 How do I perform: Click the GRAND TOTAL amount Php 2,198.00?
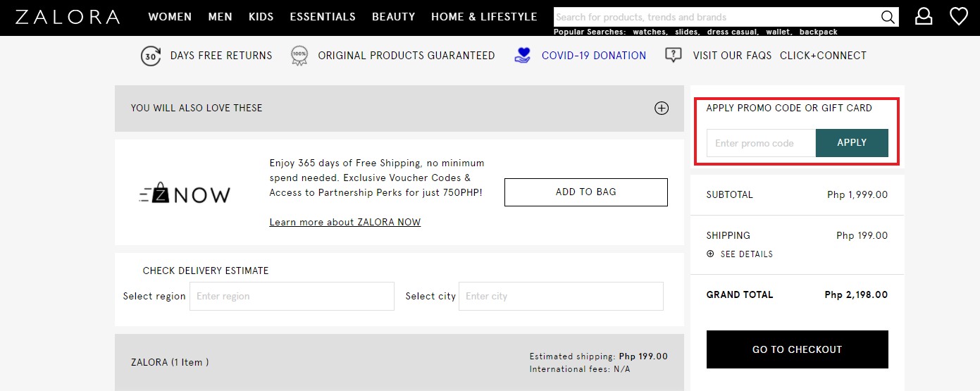856,295
